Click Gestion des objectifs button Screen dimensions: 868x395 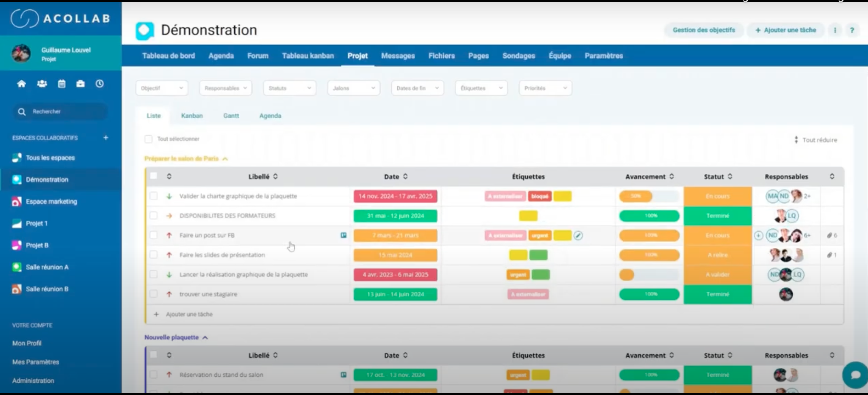tap(704, 30)
